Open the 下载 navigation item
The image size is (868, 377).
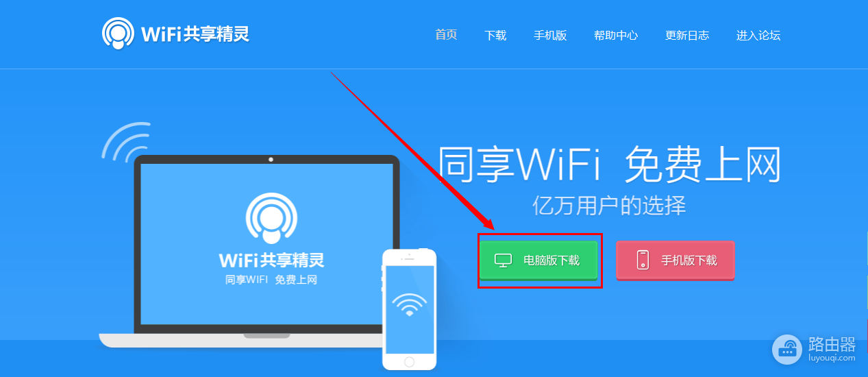point(495,35)
